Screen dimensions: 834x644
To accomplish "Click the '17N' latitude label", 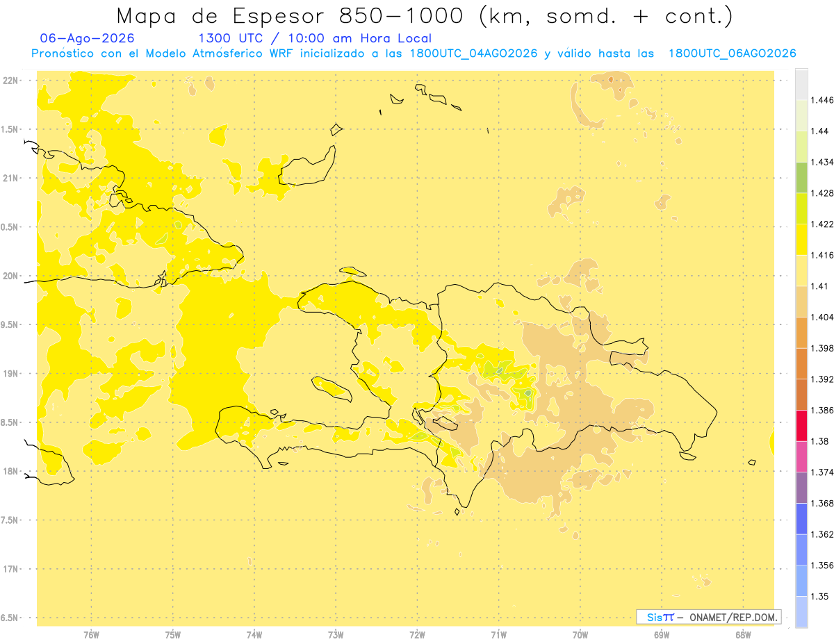I will coord(12,569).
